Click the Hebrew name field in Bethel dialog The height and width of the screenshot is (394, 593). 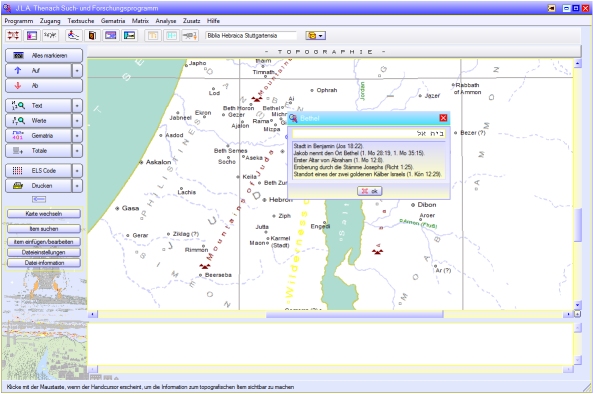click(x=369, y=133)
